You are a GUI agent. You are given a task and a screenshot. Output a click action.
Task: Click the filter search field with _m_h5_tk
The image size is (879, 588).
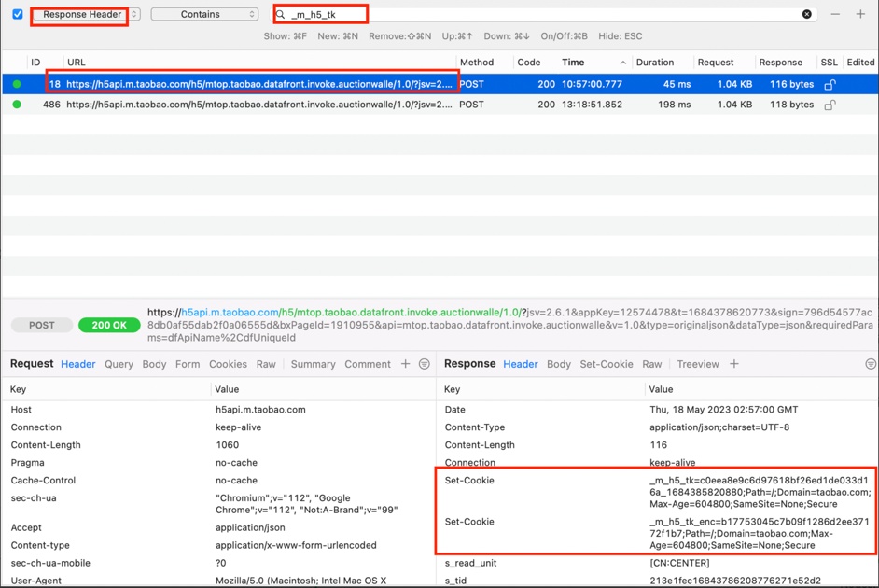(544, 14)
